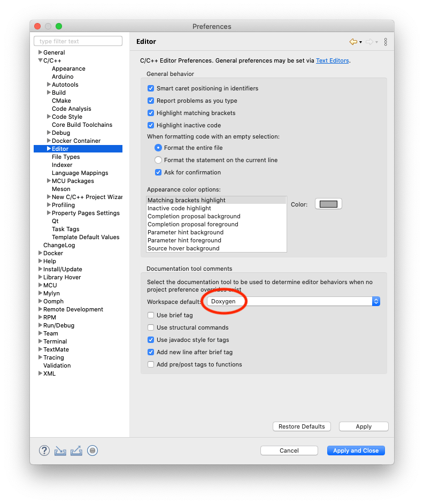
Task: Open the Text Editors link
Action: tap(333, 60)
